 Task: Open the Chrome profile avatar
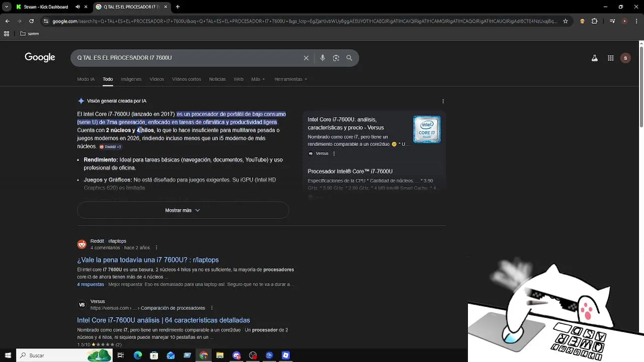(x=624, y=21)
